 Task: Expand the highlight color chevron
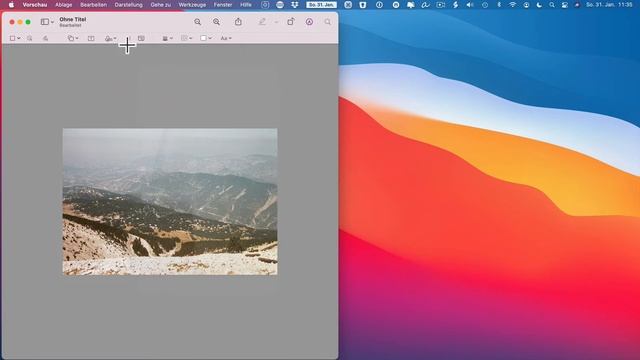tap(276, 22)
